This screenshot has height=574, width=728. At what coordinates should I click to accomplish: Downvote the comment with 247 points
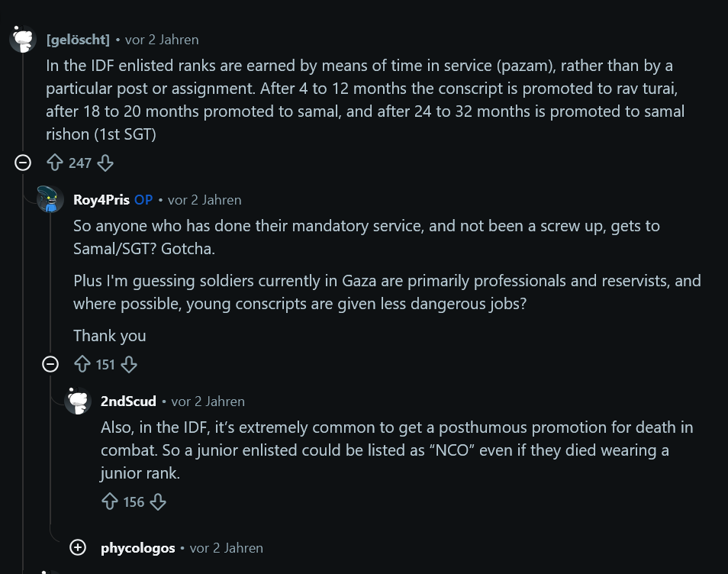click(105, 163)
